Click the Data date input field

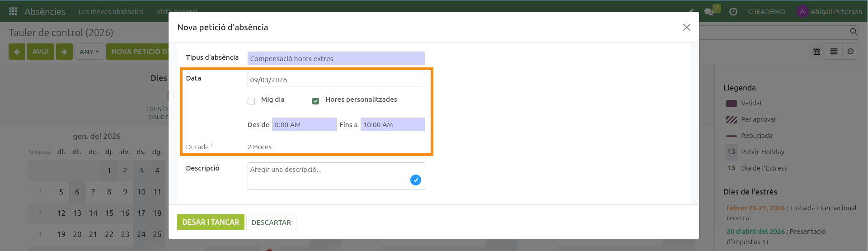[x=336, y=80]
